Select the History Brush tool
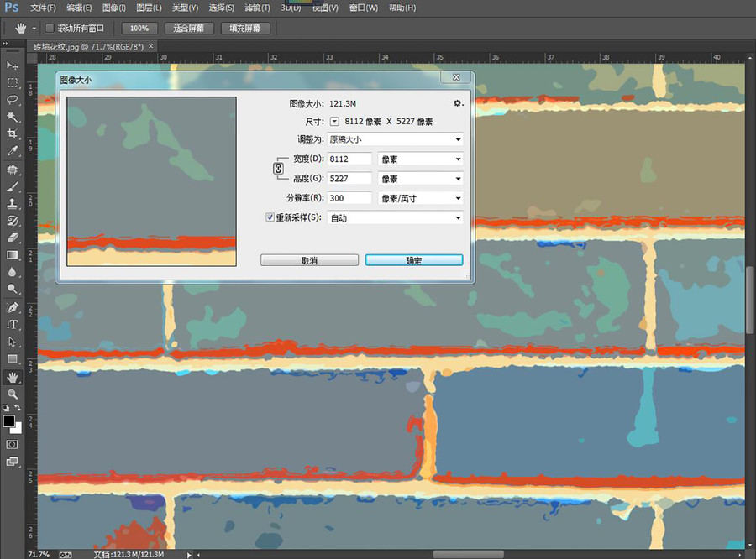The height and width of the screenshot is (559, 756). [12, 221]
